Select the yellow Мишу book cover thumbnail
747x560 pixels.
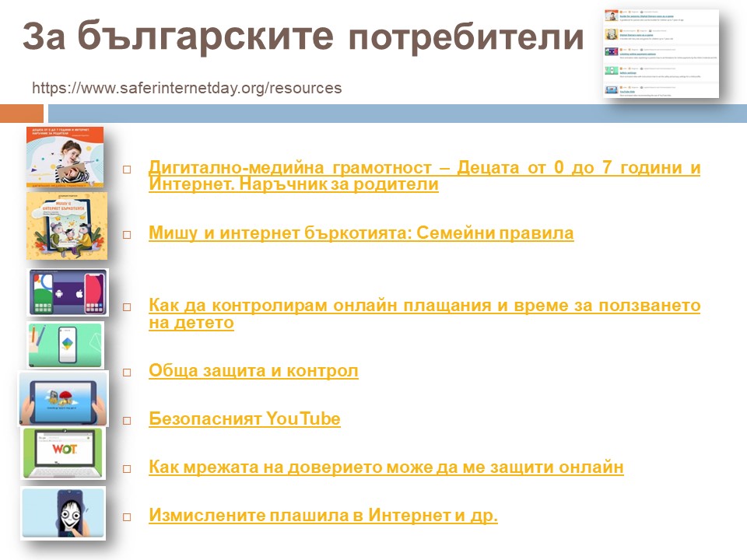(x=67, y=226)
